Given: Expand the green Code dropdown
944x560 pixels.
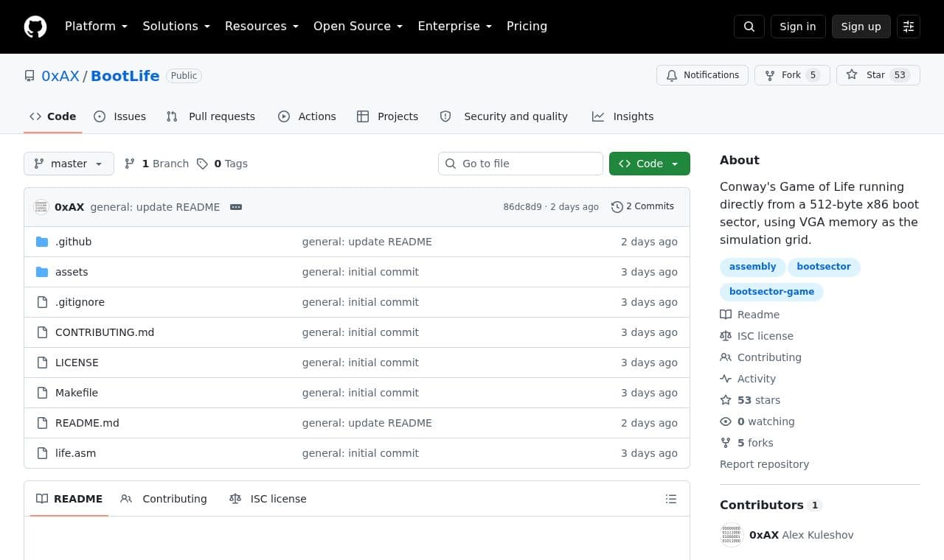Looking at the screenshot, I should pyautogui.click(x=650, y=164).
